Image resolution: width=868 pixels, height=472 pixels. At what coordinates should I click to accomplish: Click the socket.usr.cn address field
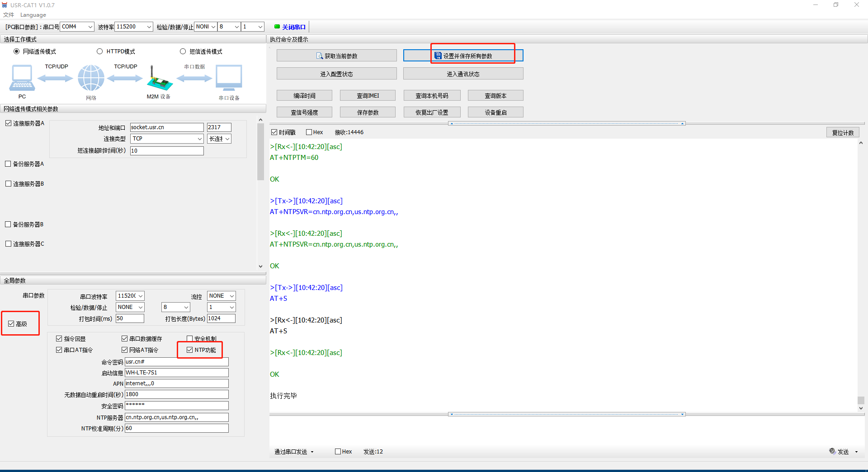coord(167,127)
